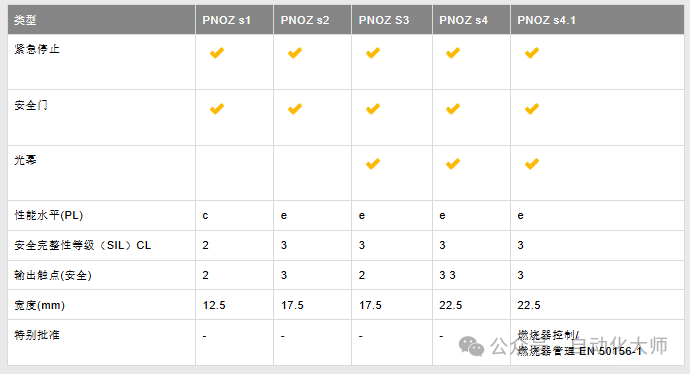Click the PL value c under PNOZ s1
The height and width of the screenshot is (374, 690).
coord(205,216)
